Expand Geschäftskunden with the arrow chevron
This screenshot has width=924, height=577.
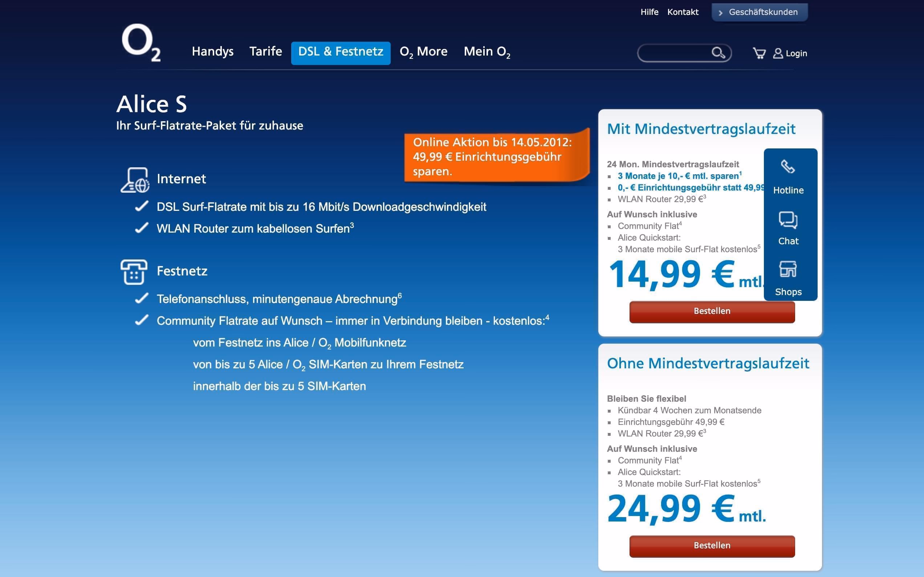click(x=720, y=13)
